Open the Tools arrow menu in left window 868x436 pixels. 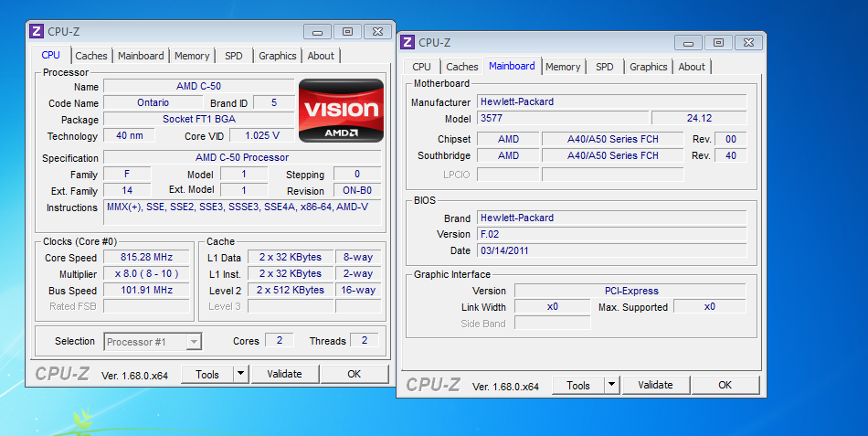click(241, 374)
